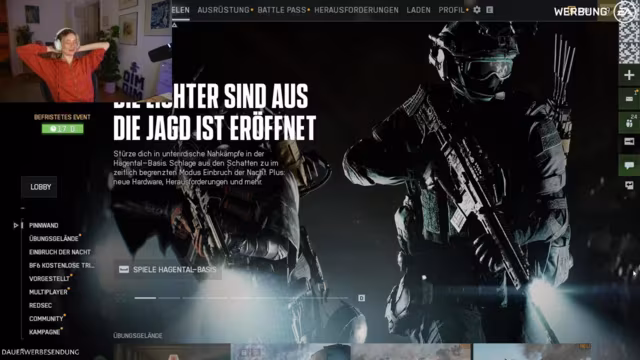Click the reply arrow icon in sidebar
This screenshot has width=640, height=360.
point(629,185)
